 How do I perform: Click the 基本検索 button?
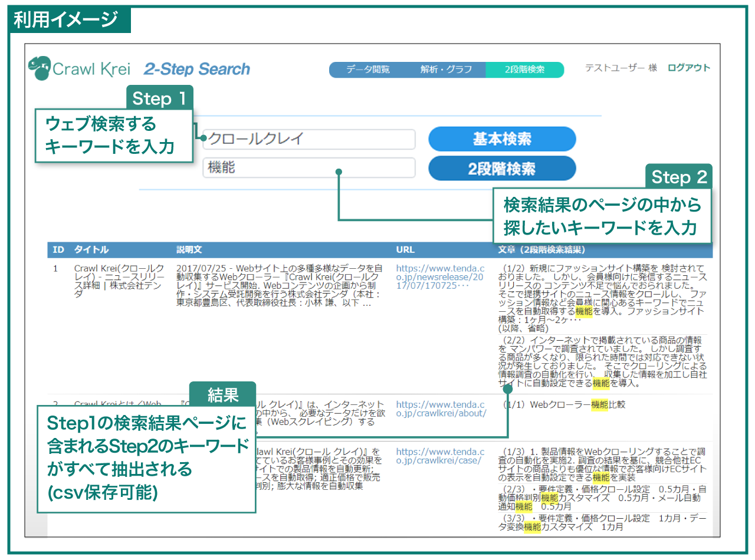point(502,139)
